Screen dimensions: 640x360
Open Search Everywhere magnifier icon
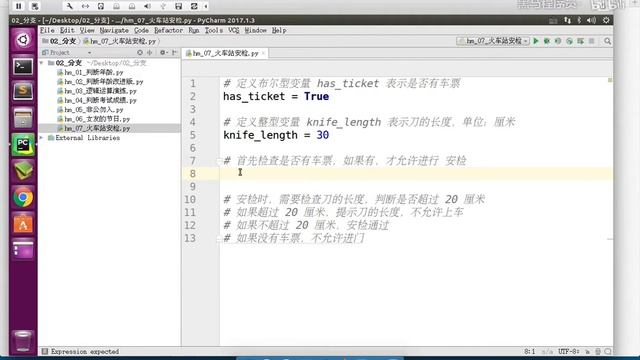pyautogui.click(x=607, y=41)
